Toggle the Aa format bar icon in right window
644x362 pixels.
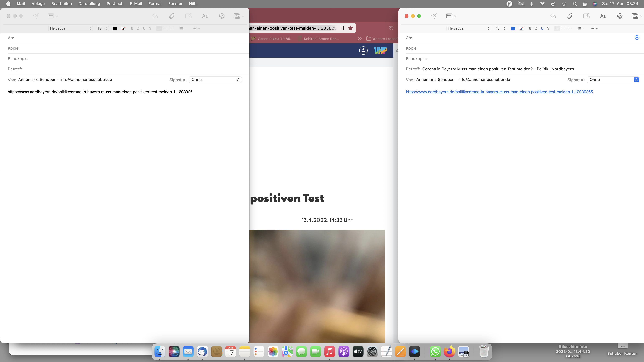(x=603, y=16)
